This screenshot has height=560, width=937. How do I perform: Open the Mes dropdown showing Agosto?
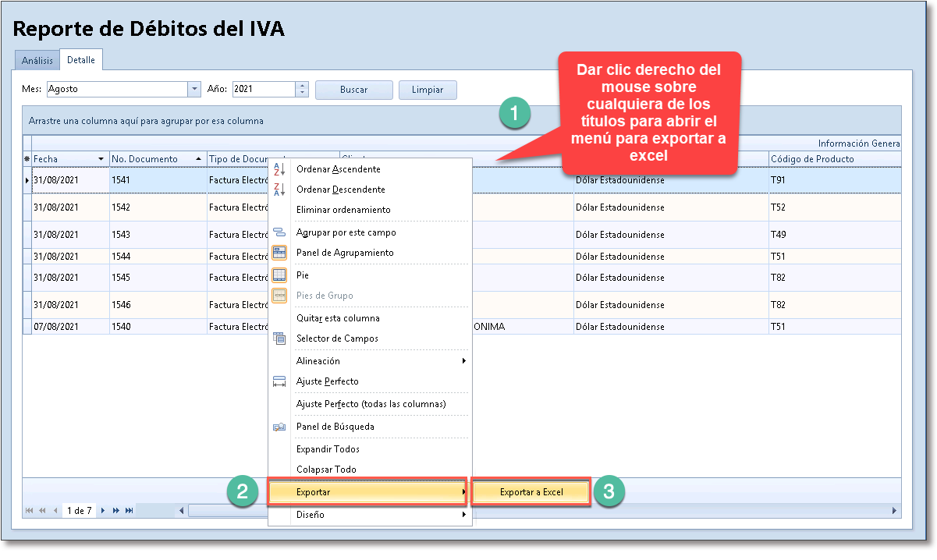click(x=194, y=89)
